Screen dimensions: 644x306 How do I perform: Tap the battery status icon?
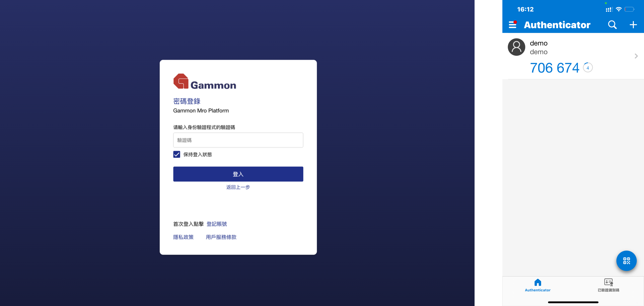(629, 9)
